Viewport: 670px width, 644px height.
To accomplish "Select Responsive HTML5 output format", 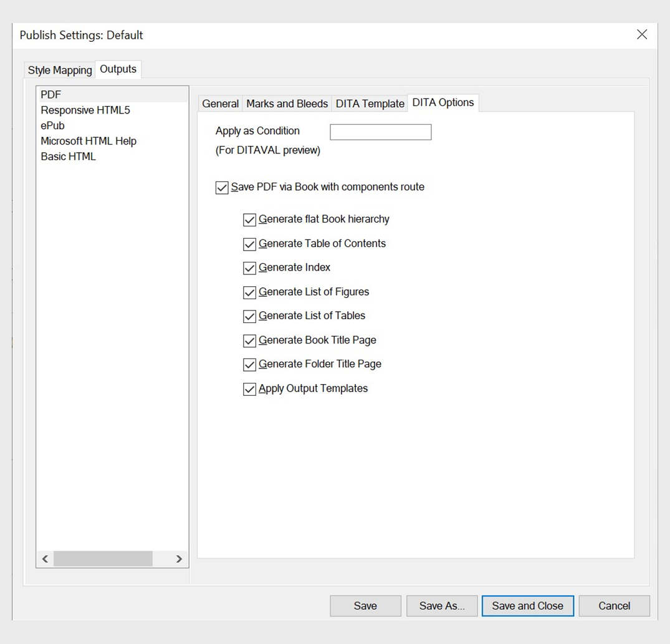I will 84,110.
